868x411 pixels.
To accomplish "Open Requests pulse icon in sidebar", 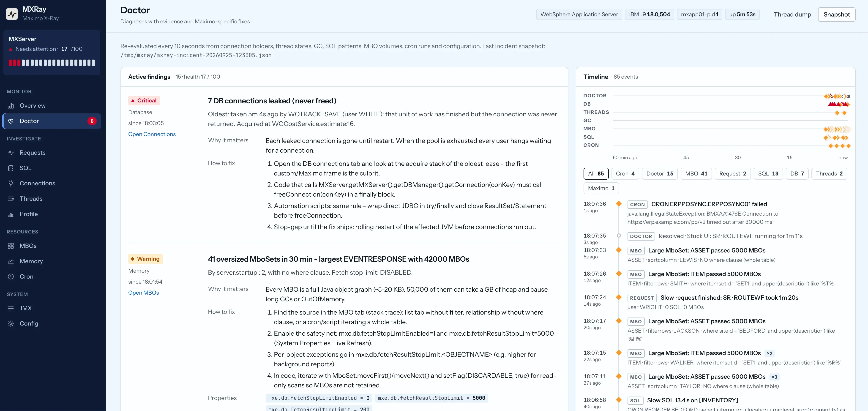I will [11, 153].
